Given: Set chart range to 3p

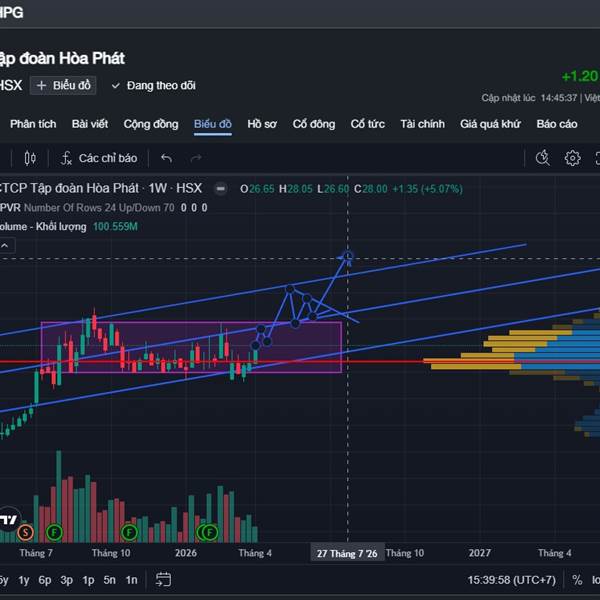Looking at the screenshot, I should (67, 580).
